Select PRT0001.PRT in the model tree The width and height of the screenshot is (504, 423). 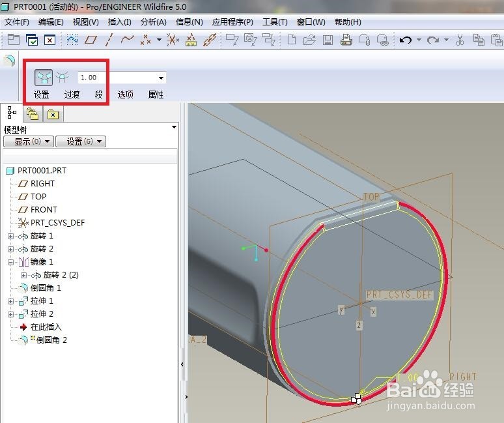pyautogui.click(x=42, y=171)
